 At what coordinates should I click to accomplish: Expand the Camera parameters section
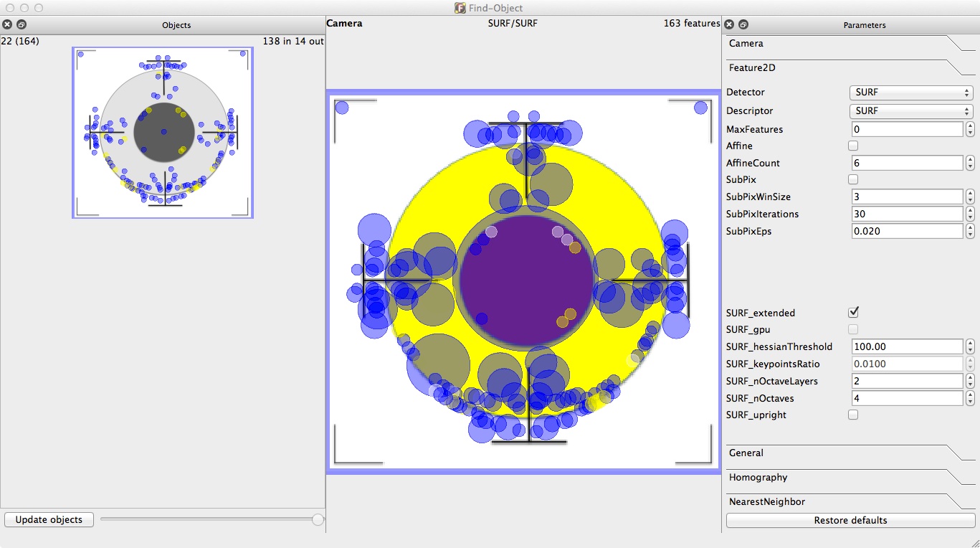(746, 44)
